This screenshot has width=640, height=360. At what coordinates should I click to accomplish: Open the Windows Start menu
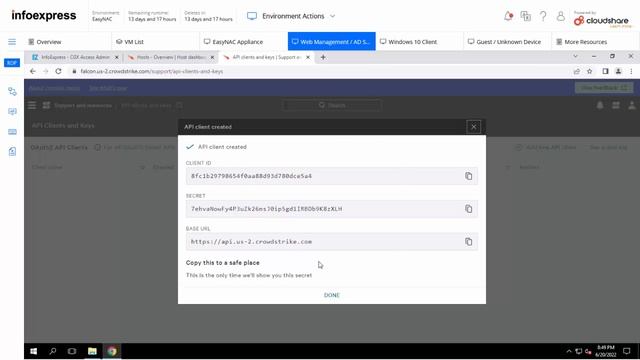33,351
